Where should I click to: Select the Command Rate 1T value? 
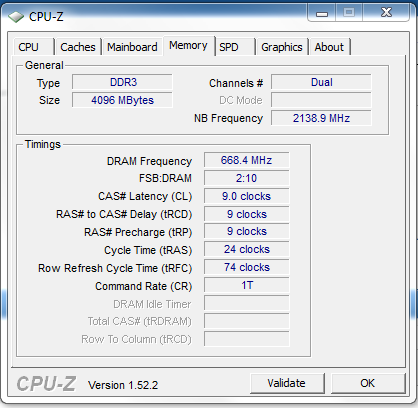click(x=247, y=285)
